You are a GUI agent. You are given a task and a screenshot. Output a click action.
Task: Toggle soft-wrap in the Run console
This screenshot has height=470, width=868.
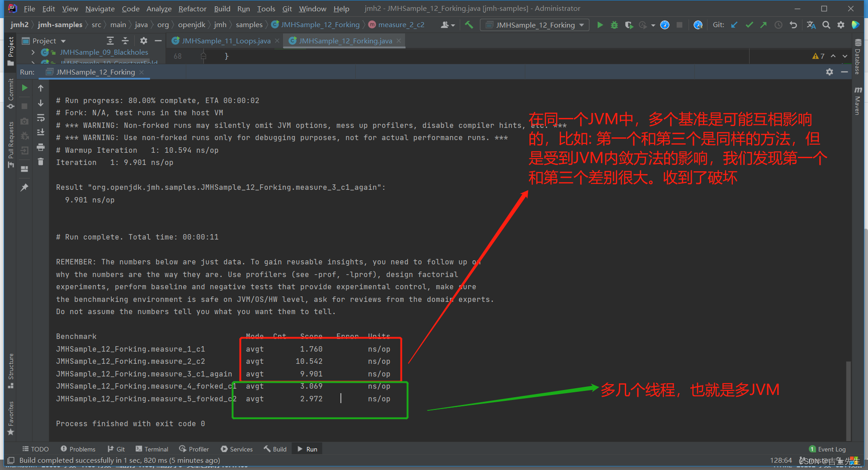pyautogui.click(x=41, y=117)
